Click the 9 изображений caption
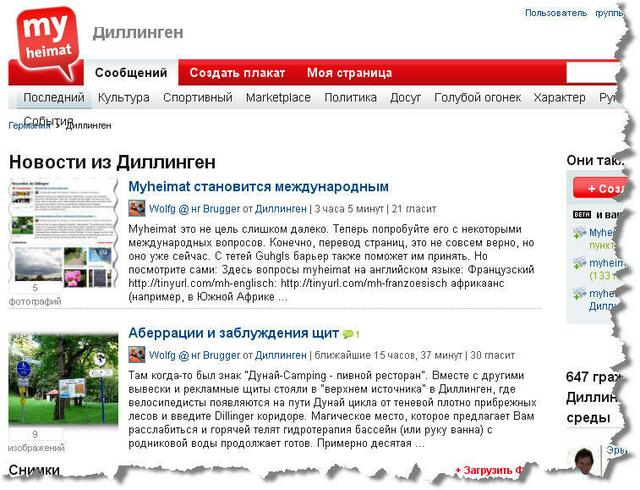This screenshot has height=490, width=640. click(36, 441)
